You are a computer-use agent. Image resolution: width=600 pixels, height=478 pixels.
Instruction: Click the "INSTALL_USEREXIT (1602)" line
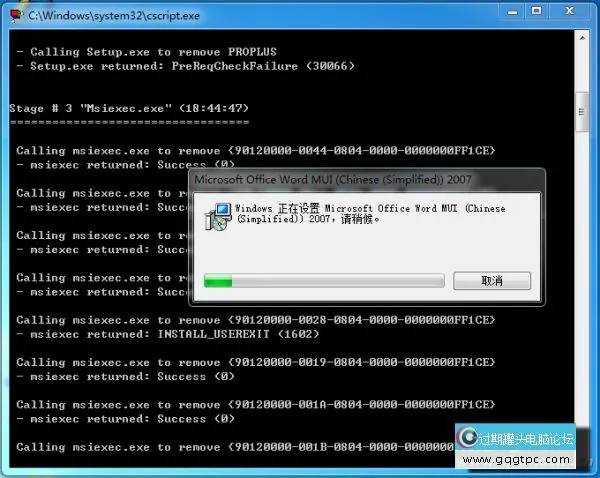(x=168, y=334)
